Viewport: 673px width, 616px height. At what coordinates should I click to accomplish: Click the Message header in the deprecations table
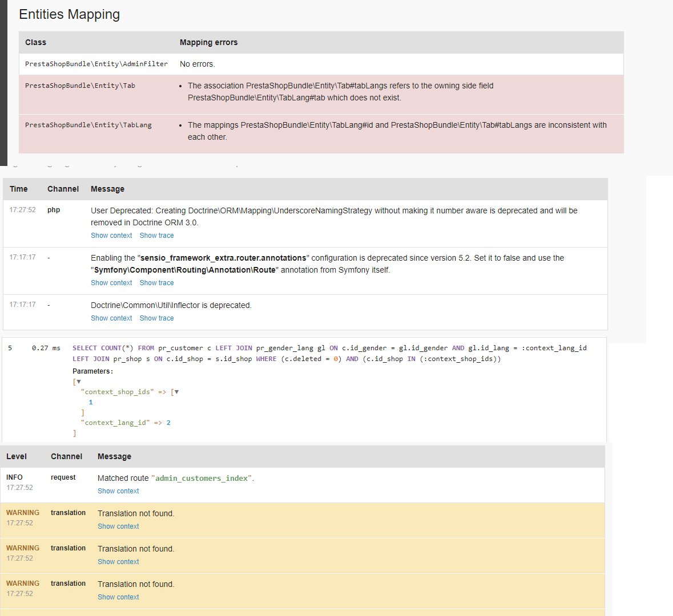tap(107, 189)
